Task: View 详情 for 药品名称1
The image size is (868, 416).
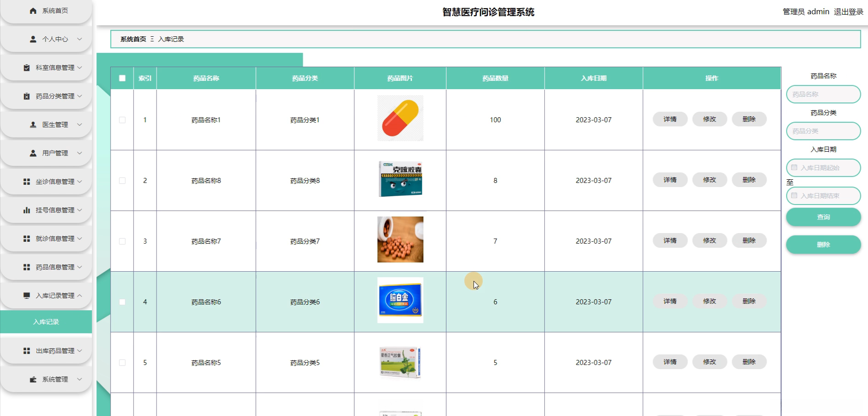Action: pyautogui.click(x=670, y=119)
